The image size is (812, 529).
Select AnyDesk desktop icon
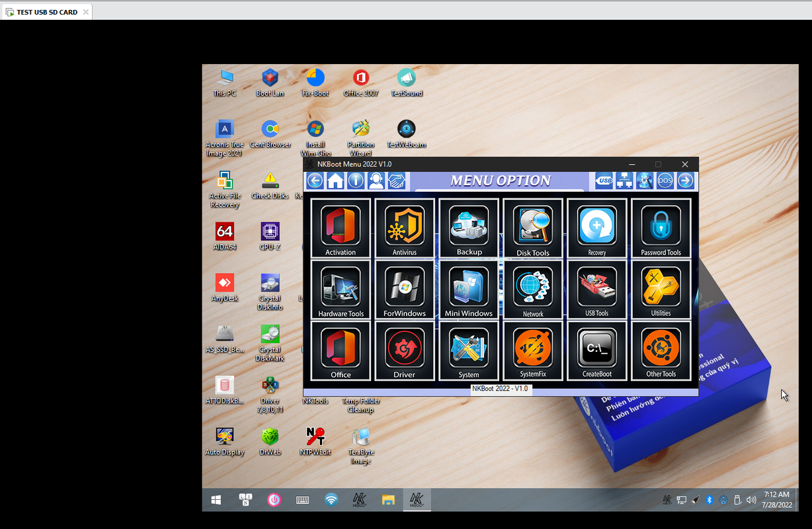(225, 288)
